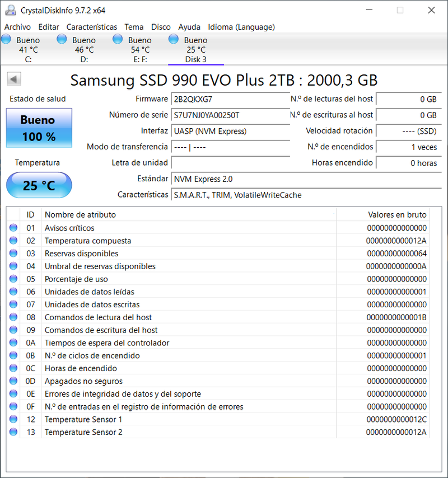Click the Bueno 100 % health status button
448x478 pixels.
pyautogui.click(x=39, y=128)
